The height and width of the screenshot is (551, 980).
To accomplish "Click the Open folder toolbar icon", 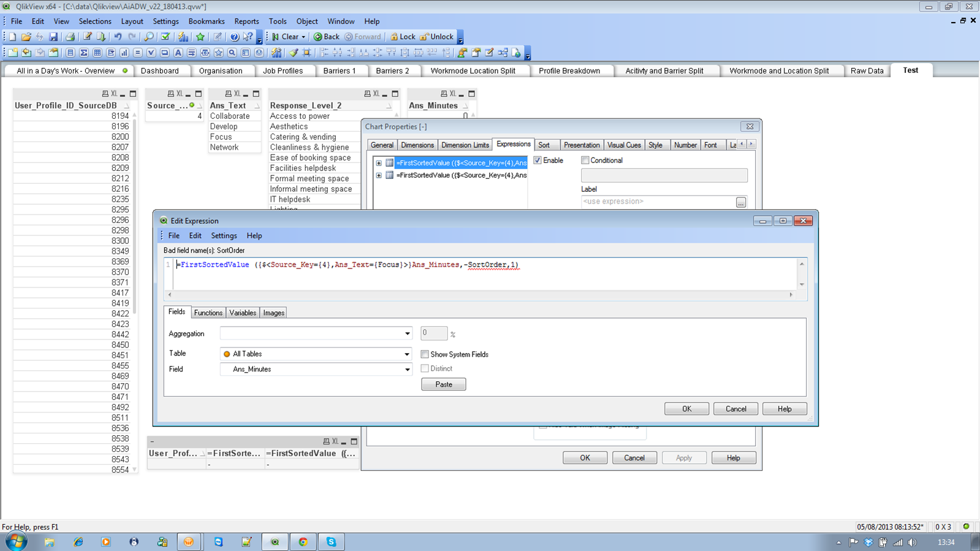I will pos(26,37).
